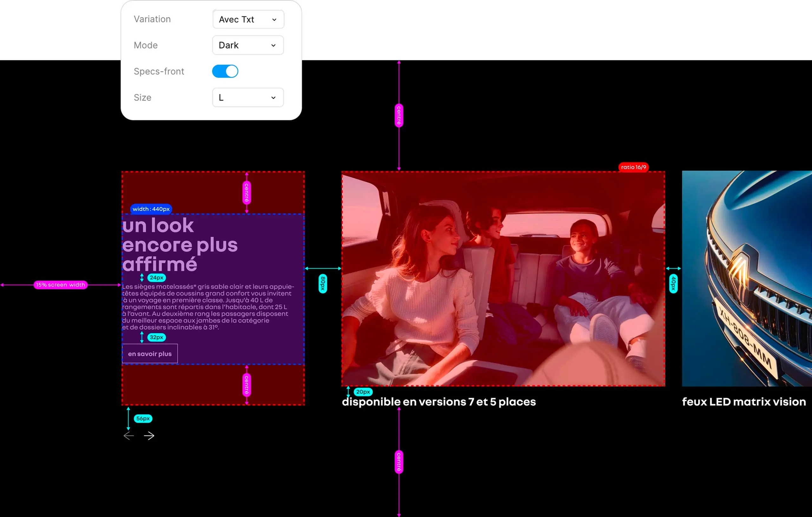The image size is (812, 517).
Task: Click the 'en savoir plus' button
Action: pos(150,354)
